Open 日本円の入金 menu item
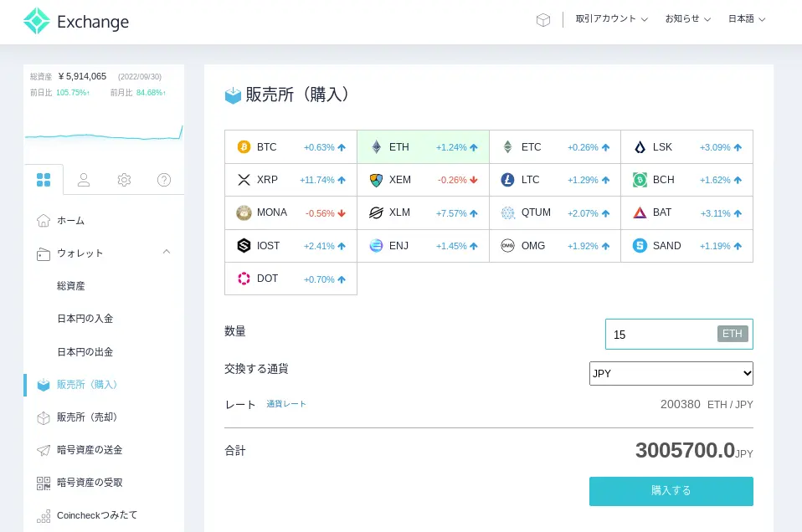 tap(85, 319)
